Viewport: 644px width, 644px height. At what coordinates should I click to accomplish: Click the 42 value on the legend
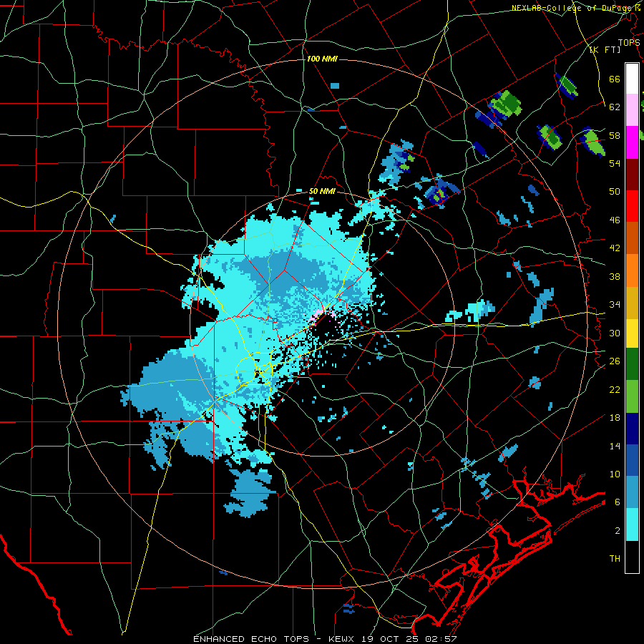[x=615, y=248]
